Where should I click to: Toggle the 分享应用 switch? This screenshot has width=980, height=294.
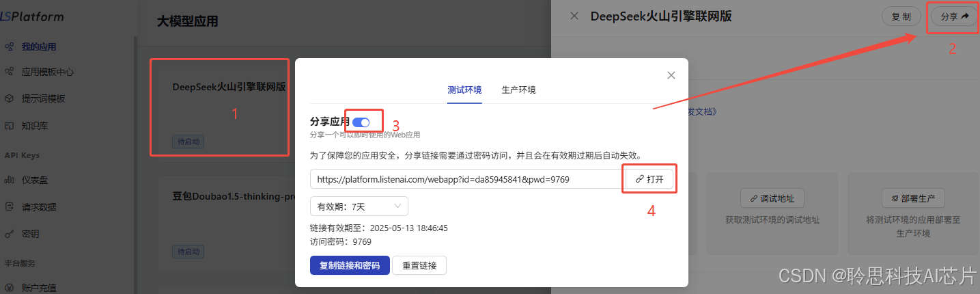pyautogui.click(x=361, y=122)
